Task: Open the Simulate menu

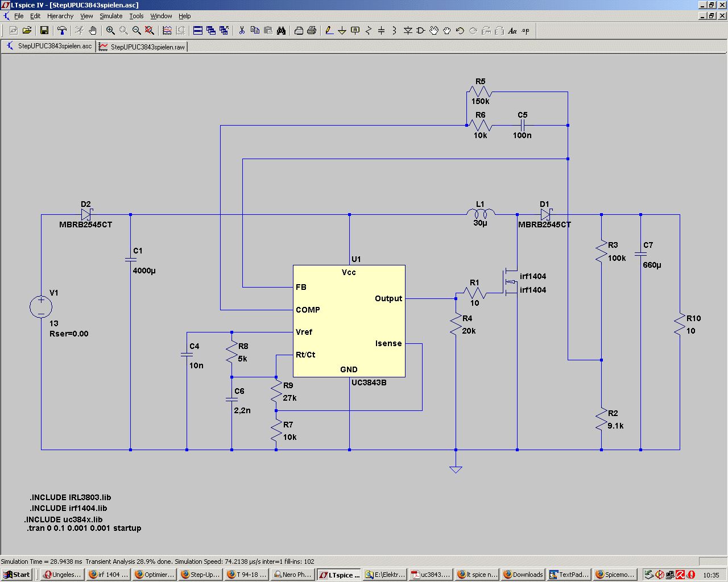Action: tap(111, 16)
